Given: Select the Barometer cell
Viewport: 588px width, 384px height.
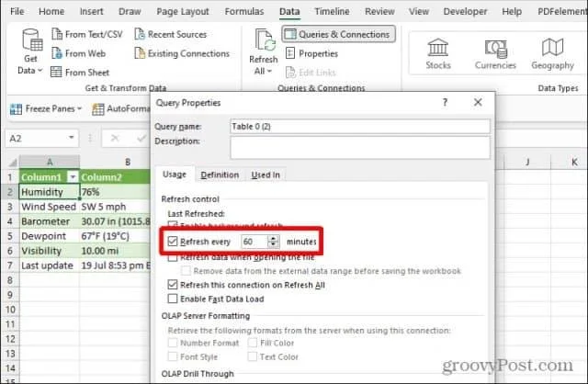Looking at the screenshot, I should pyautogui.click(x=49, y=221).
